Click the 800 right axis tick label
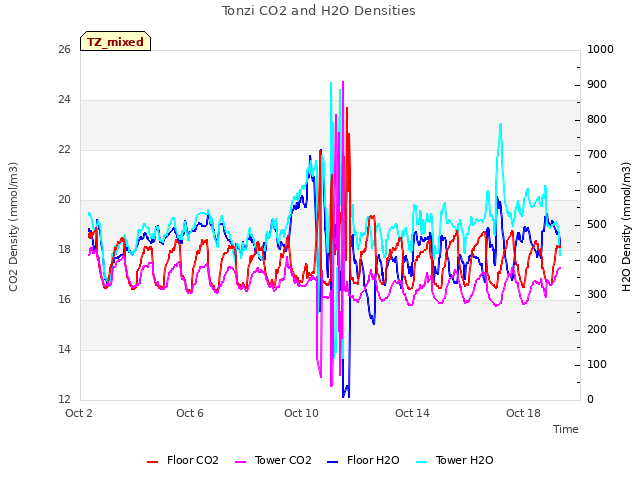640x480 pixels. pos(597,120)
